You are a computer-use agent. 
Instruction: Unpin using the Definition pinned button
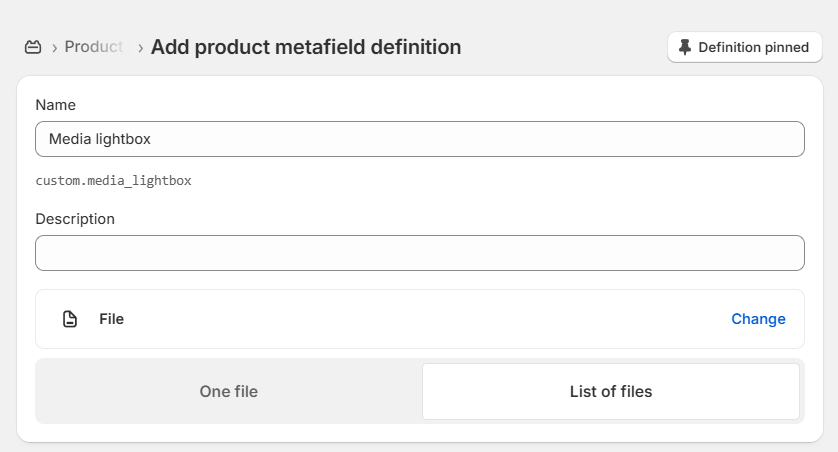[744, 47]
